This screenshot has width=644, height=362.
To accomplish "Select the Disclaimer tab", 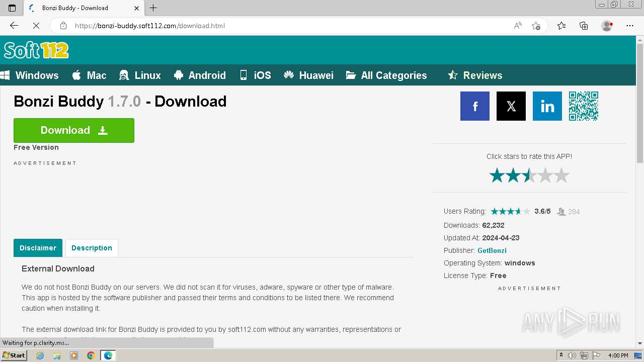I will (x=38, y=248).
